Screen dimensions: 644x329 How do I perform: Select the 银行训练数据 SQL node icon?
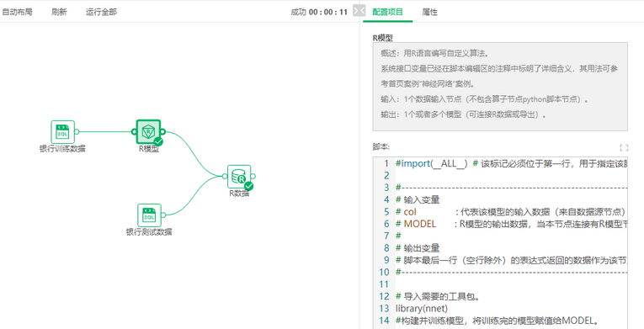tap(63, 132)
